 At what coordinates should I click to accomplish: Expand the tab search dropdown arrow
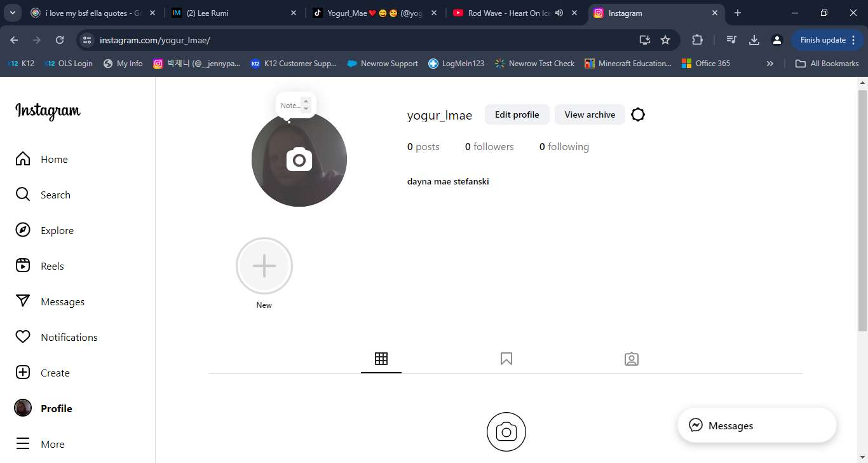click(12, 13)
